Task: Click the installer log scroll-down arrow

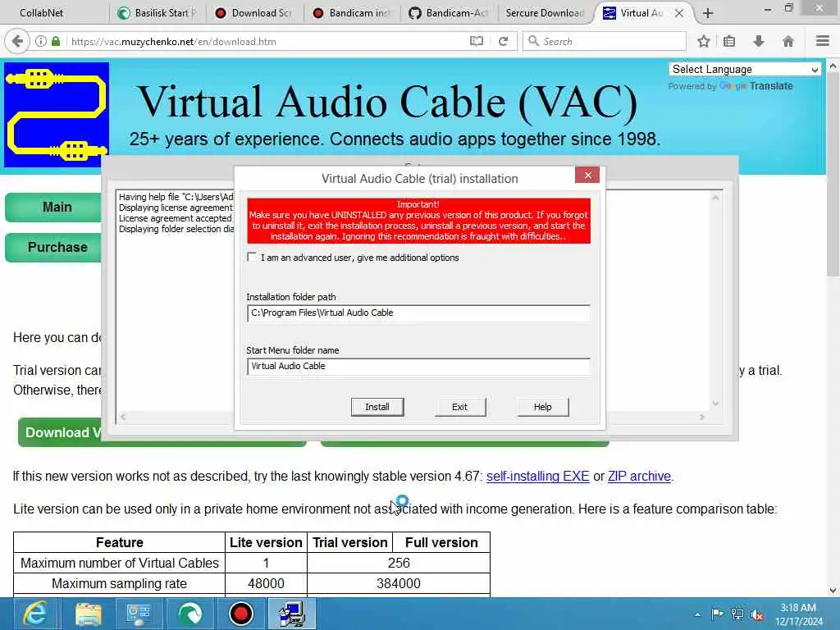Action: [715, 404]
